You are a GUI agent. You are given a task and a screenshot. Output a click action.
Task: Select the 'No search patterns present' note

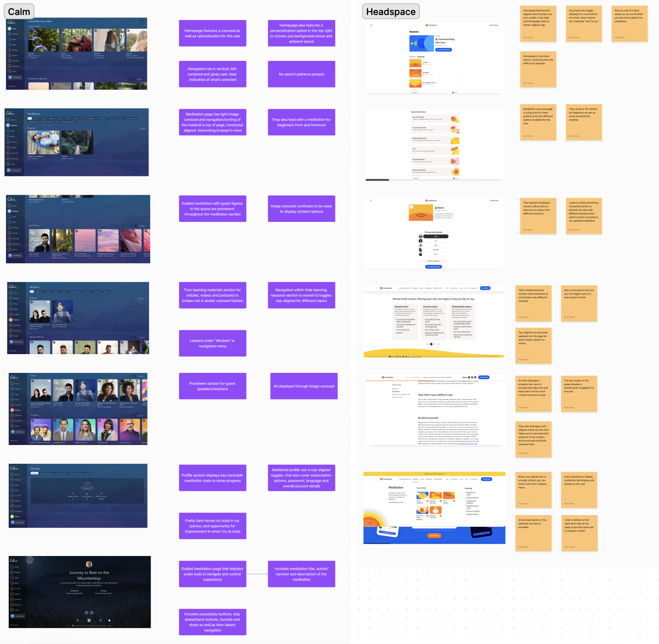302,74
